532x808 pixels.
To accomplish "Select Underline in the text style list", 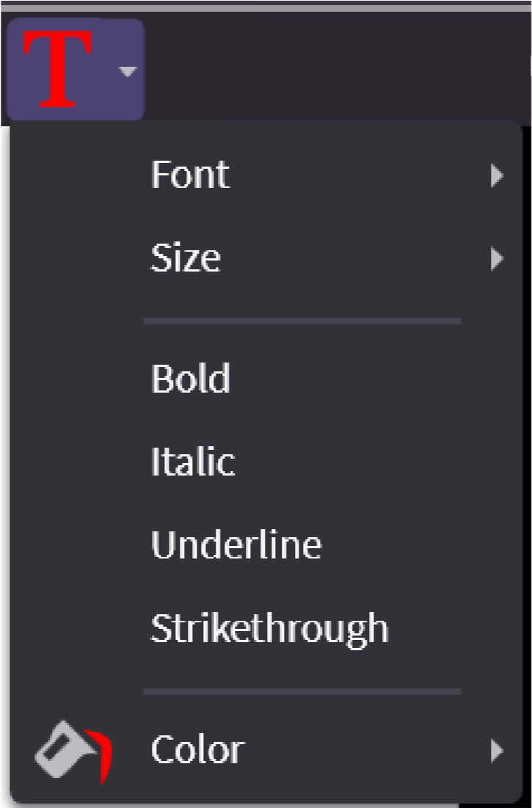I will pyautogui.click(x=236, y=545).
